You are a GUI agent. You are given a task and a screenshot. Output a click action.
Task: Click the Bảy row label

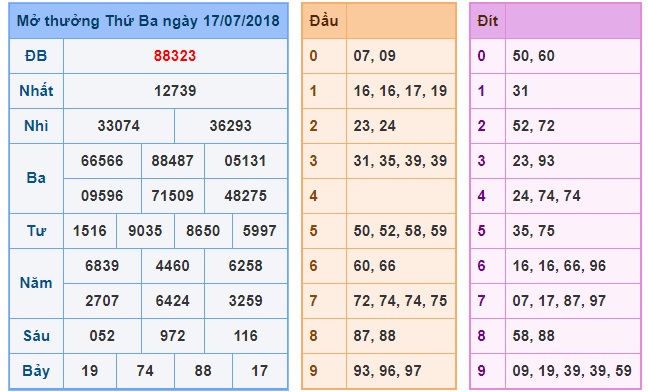pyautogui.click(x=36, y=371)
